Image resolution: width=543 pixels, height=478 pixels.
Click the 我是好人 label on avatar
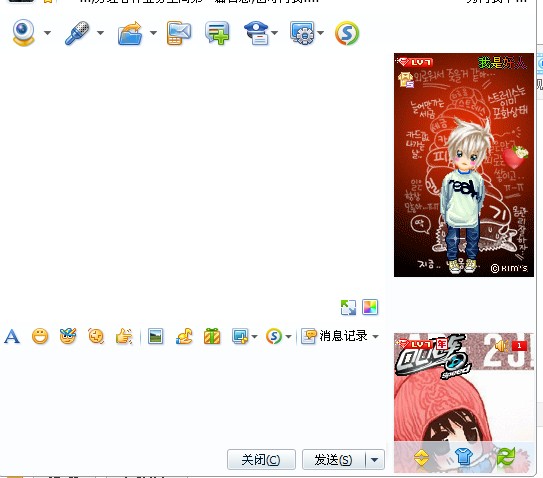(x=502, y=63)
